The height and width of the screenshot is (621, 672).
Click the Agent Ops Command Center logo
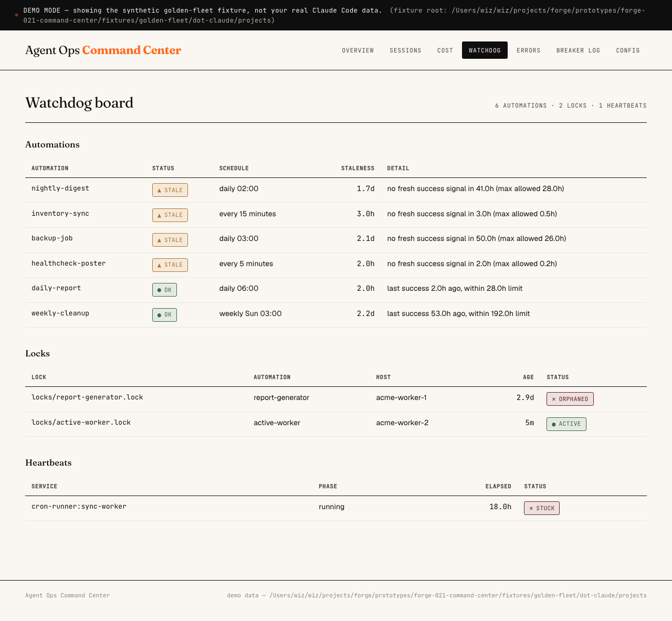tap(103, 50)
